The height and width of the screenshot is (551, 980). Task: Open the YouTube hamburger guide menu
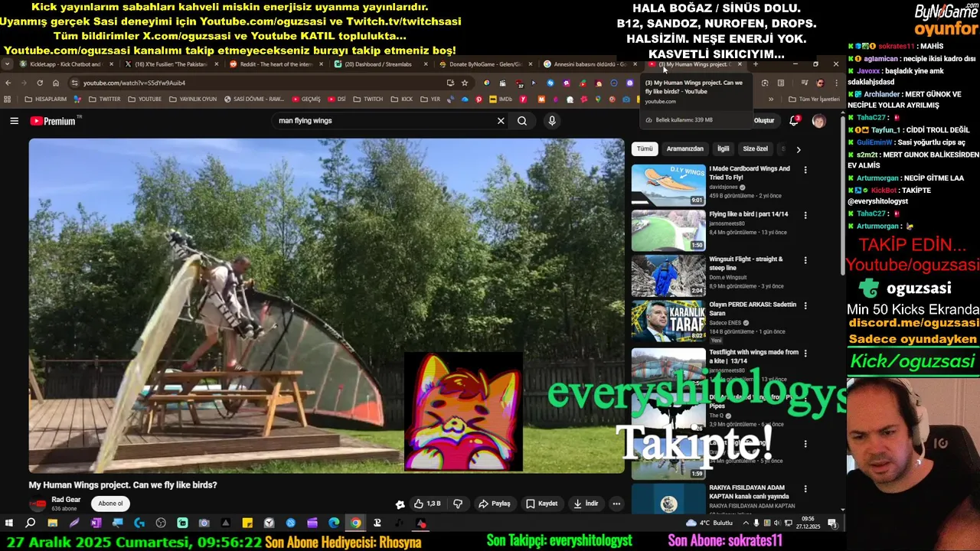click(x=14, y=121)
